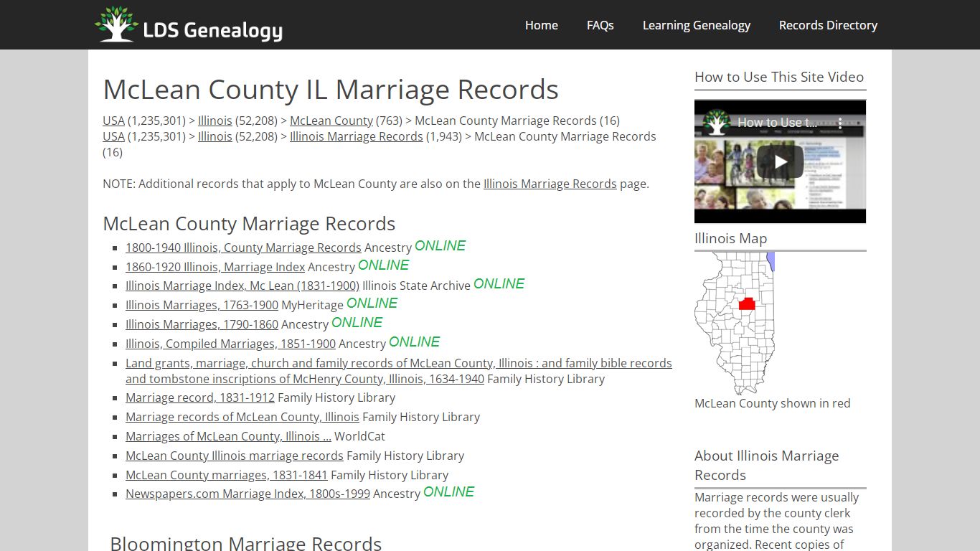The width and height of the screenshot is (980, 551).
Task: Open the FAQs menu item
Action: tap(600, 25)
